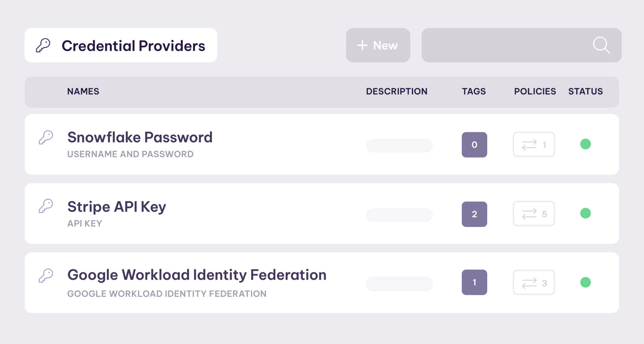Click the search magnifier icon

601,45
